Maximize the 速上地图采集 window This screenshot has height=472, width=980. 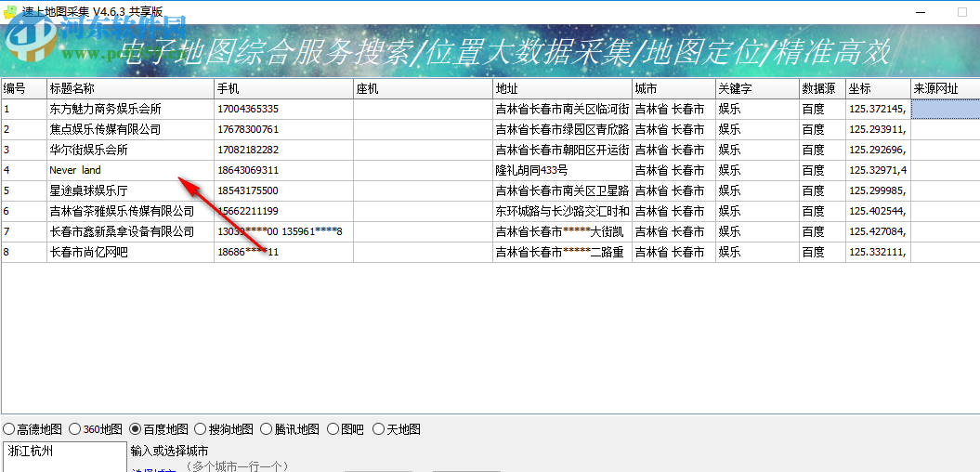pos(962,12)
